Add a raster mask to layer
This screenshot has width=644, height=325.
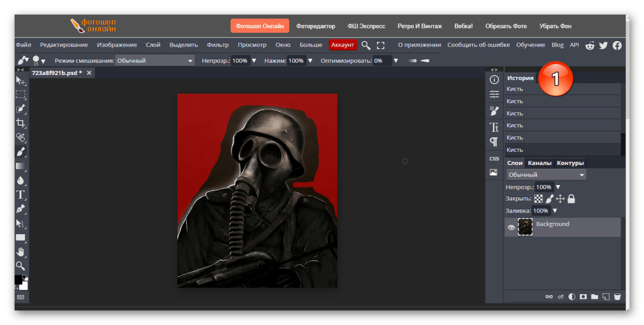[583, 296]
